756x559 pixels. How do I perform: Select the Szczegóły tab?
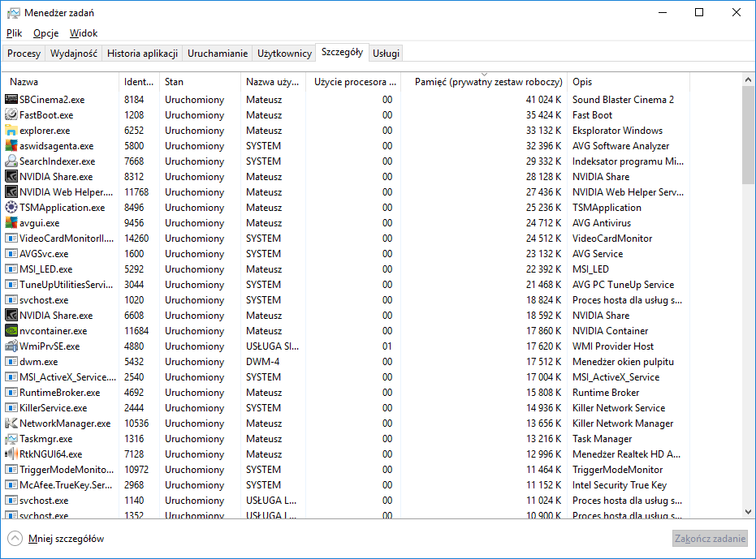(343, 52)
